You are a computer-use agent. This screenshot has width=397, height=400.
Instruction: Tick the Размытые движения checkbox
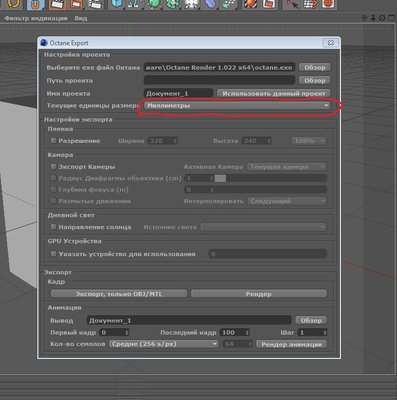coord(53,201)
